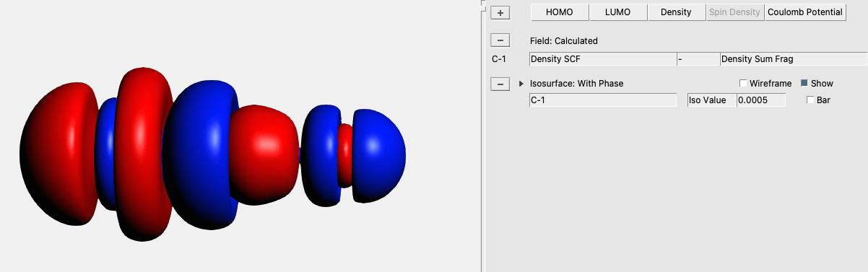This screenshot has width=868, height=272.
Task: Add the HOMO field
Action: click(x=560, y=12)
